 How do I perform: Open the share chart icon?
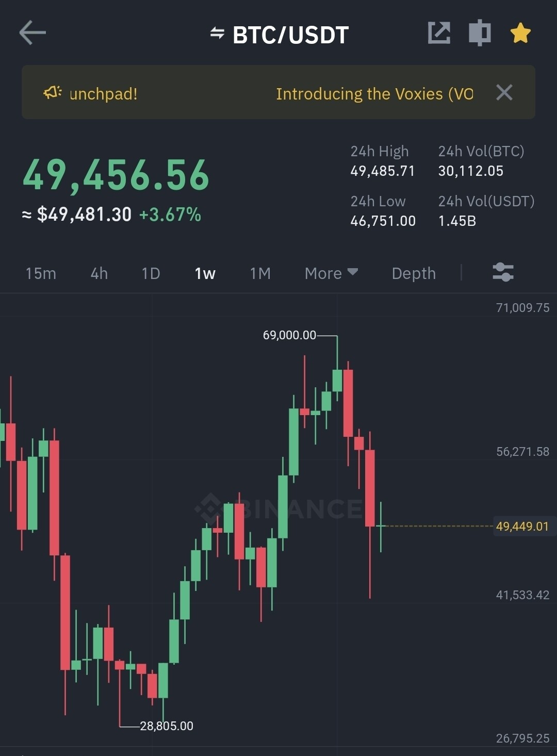439,34
